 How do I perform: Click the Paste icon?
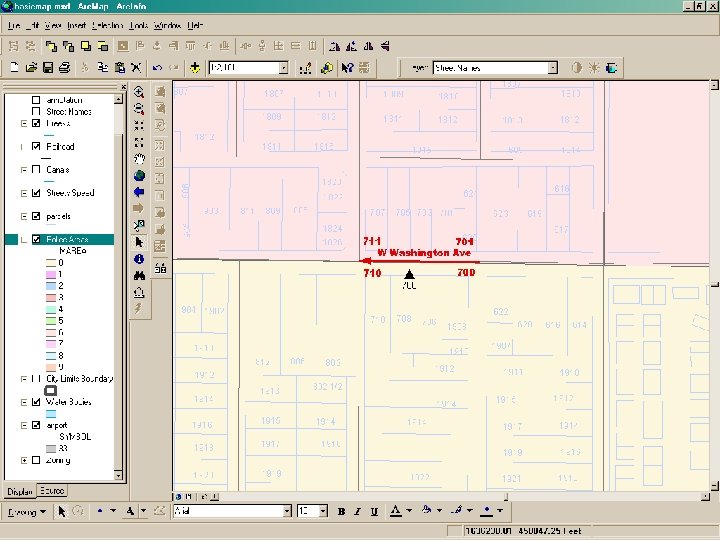click(119, 68)
